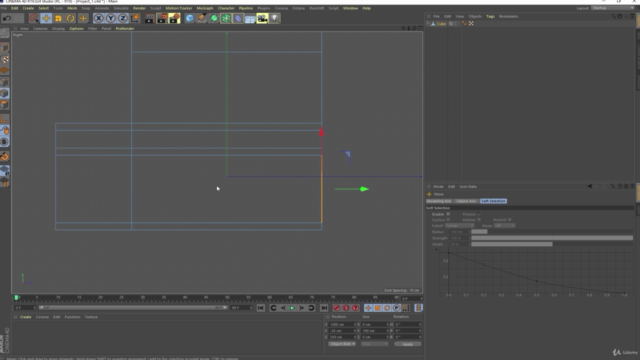Toggle the Rubber checkbox
Image resolution: width=640 pixels, height=360 pixels.
tap(479, 220)
